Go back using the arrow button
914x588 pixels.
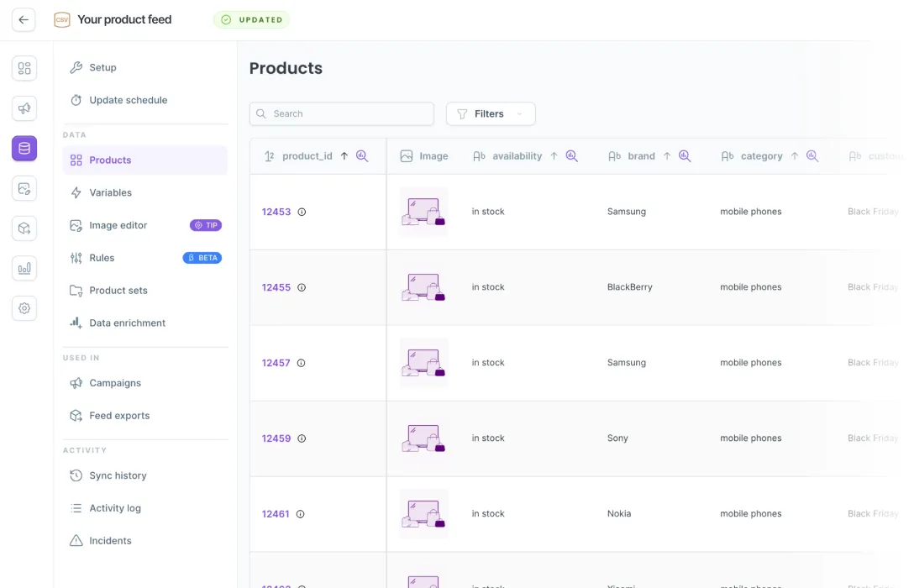coord(24,20)
